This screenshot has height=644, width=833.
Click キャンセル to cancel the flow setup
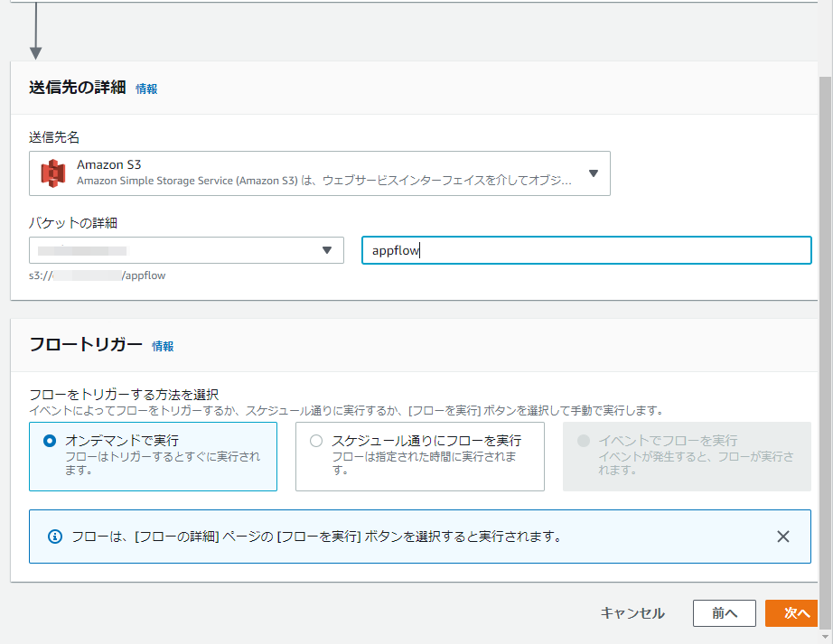634,613
